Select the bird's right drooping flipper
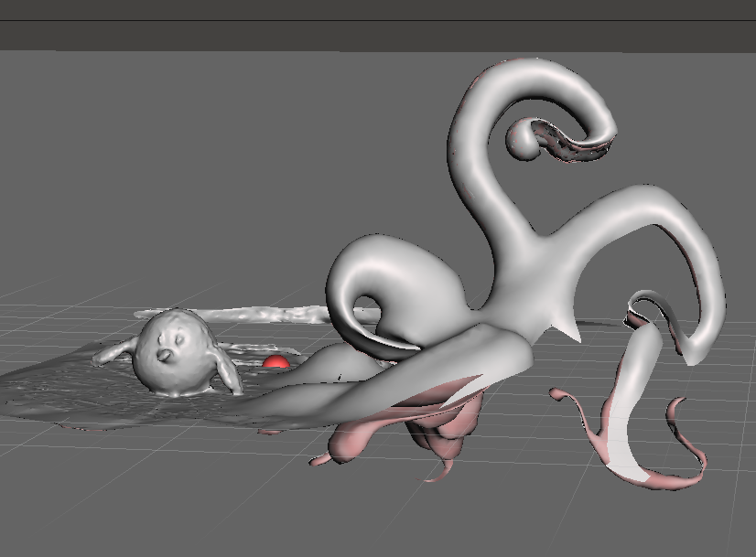 click(x=226, y=372)
